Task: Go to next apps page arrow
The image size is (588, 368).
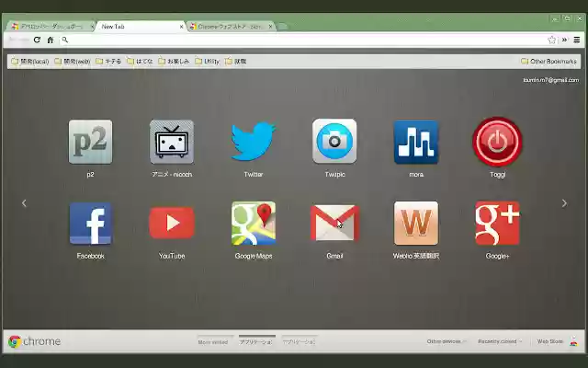Action: click(x=564, y=203)
